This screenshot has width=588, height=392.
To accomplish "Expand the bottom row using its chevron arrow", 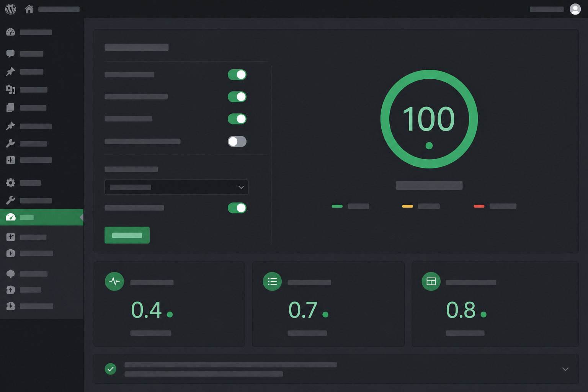I will pyautogui.click(x=565, y=369).
